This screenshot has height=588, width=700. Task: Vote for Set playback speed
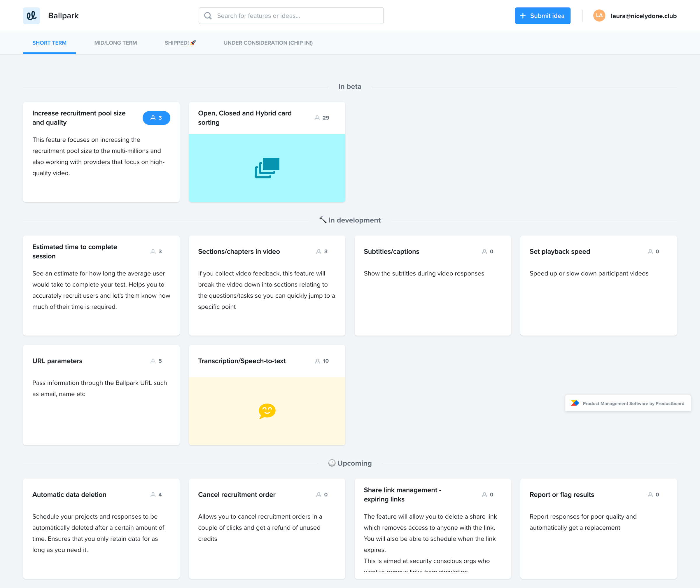(653, 252)
